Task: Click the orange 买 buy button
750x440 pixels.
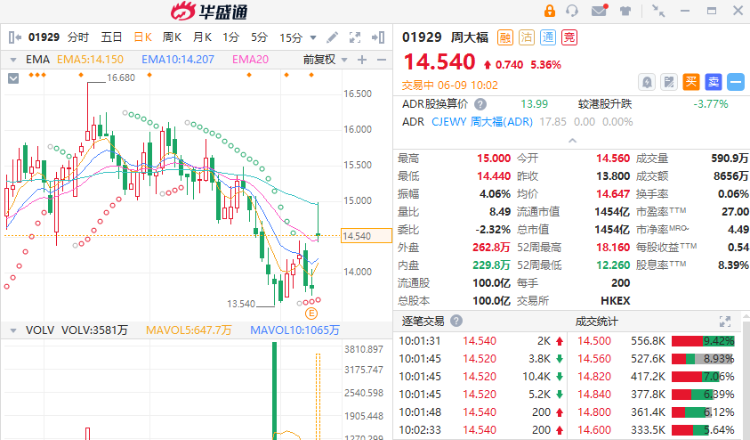Action: pyautogui.click(x=691, y=82)
